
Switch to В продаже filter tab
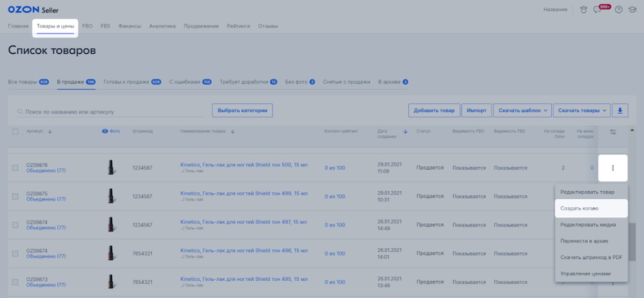coord(76,82)
